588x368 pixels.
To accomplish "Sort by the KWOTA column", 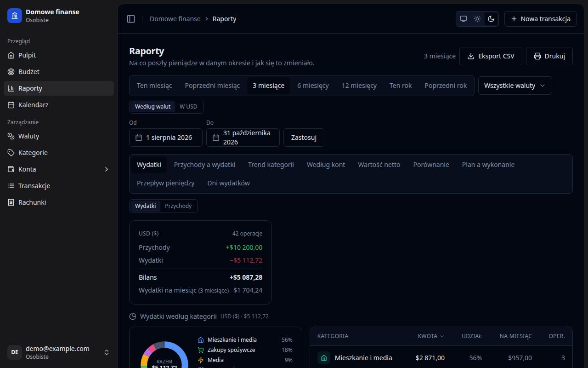I will (431, 336).
